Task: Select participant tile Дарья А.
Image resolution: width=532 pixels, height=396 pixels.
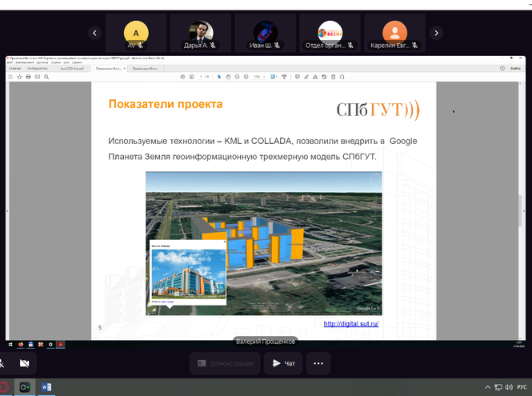Action: pyautogui.click(x=201, y=33)
